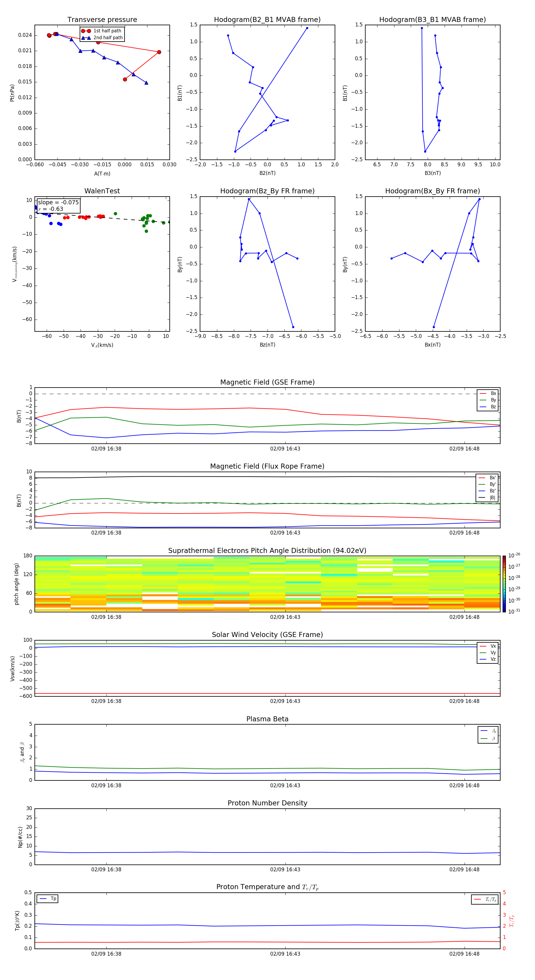Click the 'Hodogram(B2_B1 MVAB frame)' title
The width and height of the screenshot is (535, 980).
[267, 20]
